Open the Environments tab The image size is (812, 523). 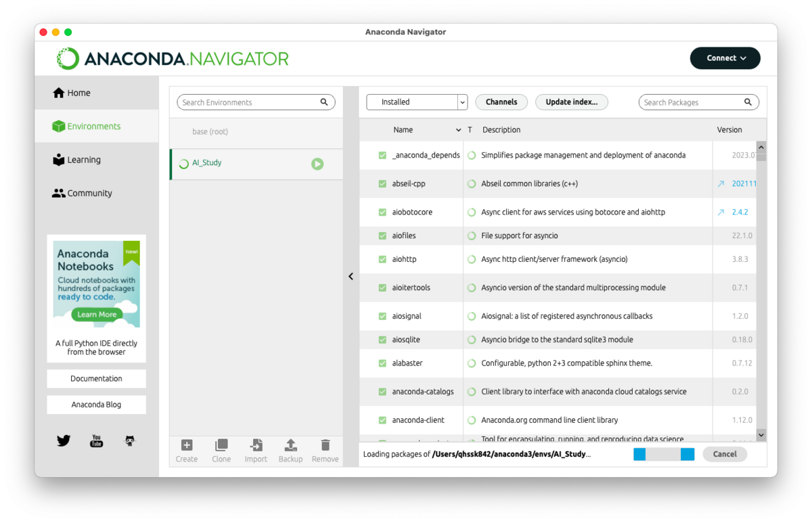[x=97, y=127]
